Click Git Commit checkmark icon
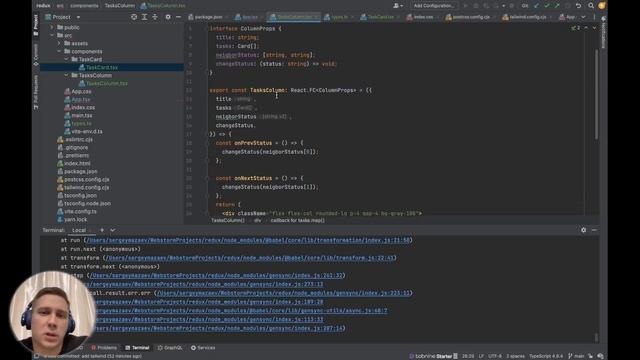Screen dimensions: 640x360 [x=547, y=6]
